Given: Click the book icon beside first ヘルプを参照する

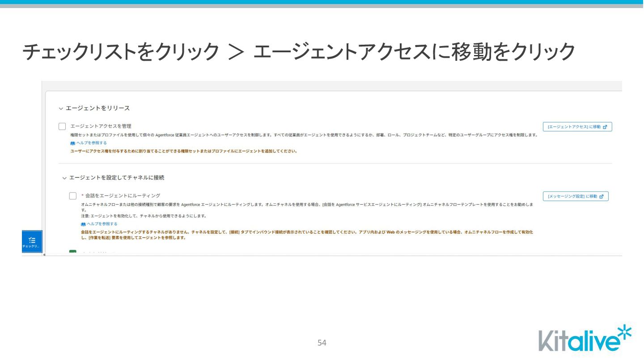Looking at the screenshot, I should point(73,143).
